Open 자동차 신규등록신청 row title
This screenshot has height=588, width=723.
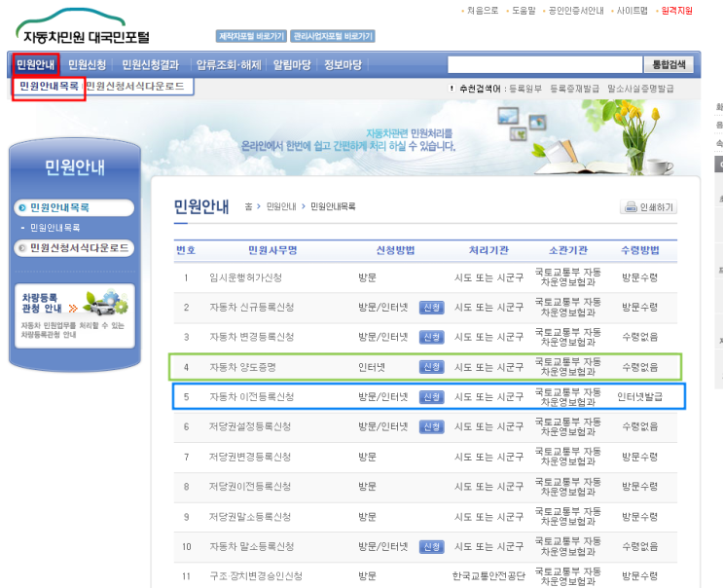click(x=252, y=308)
